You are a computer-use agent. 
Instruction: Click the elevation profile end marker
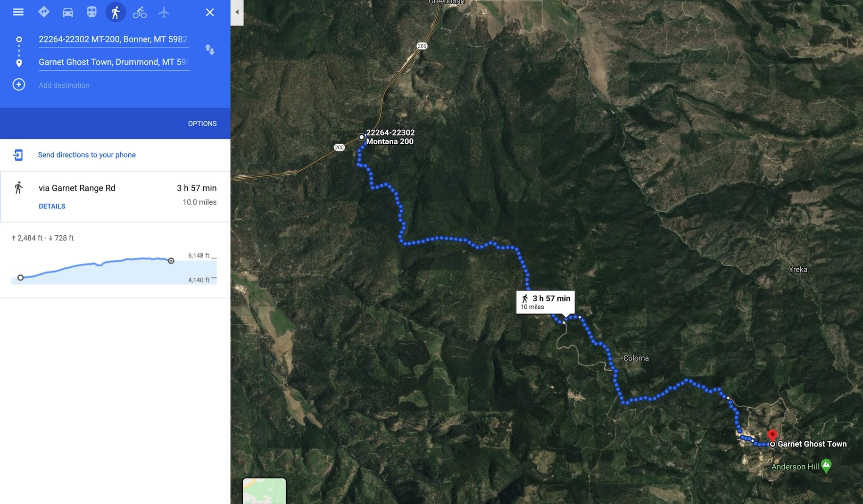171,261
